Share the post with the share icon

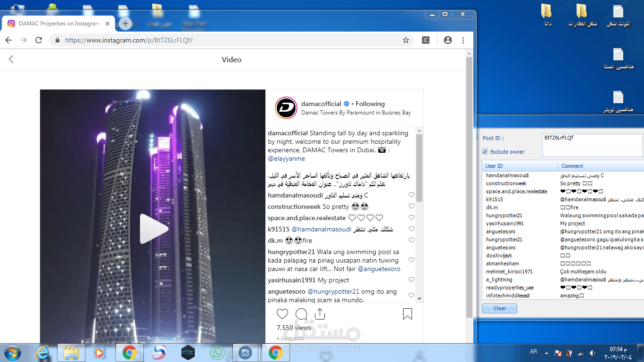[320, 314]
